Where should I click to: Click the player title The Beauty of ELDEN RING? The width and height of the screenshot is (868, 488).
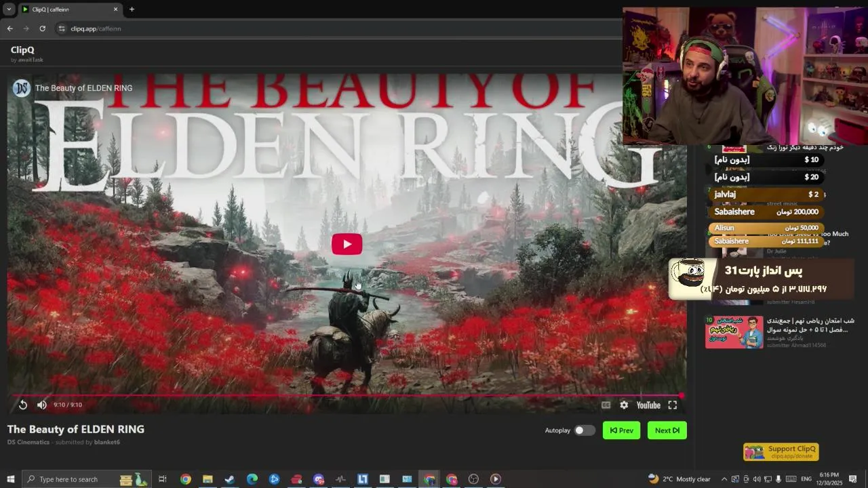83,88
